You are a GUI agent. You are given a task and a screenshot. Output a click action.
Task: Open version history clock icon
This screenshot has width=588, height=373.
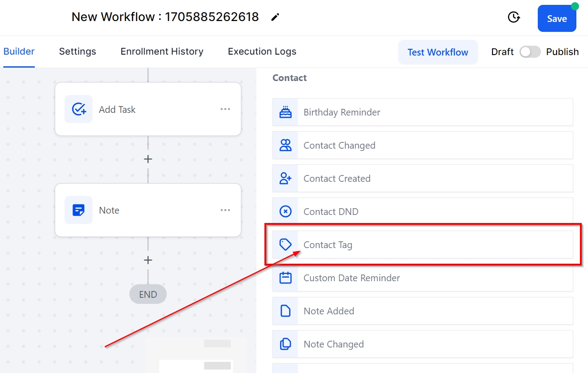click(514, 17)
